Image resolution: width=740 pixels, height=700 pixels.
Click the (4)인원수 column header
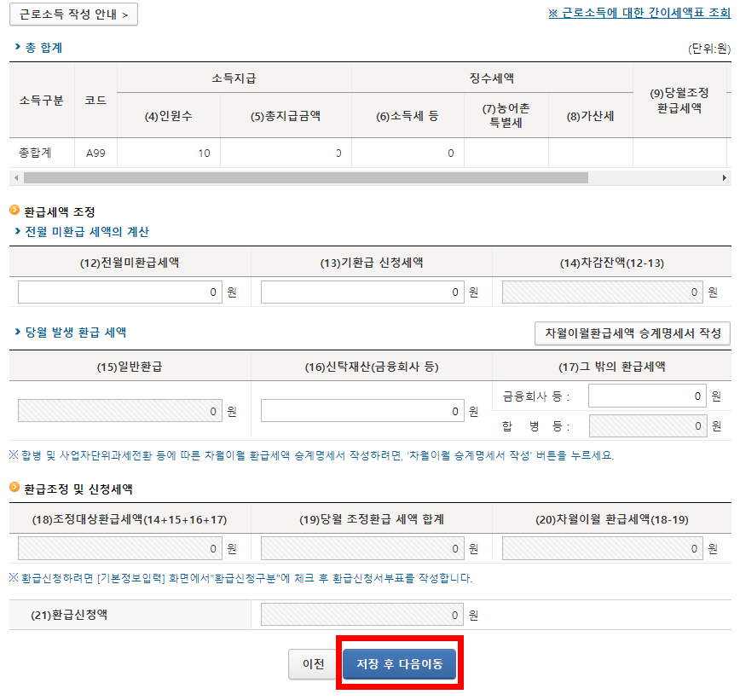(x=169, y=116)
